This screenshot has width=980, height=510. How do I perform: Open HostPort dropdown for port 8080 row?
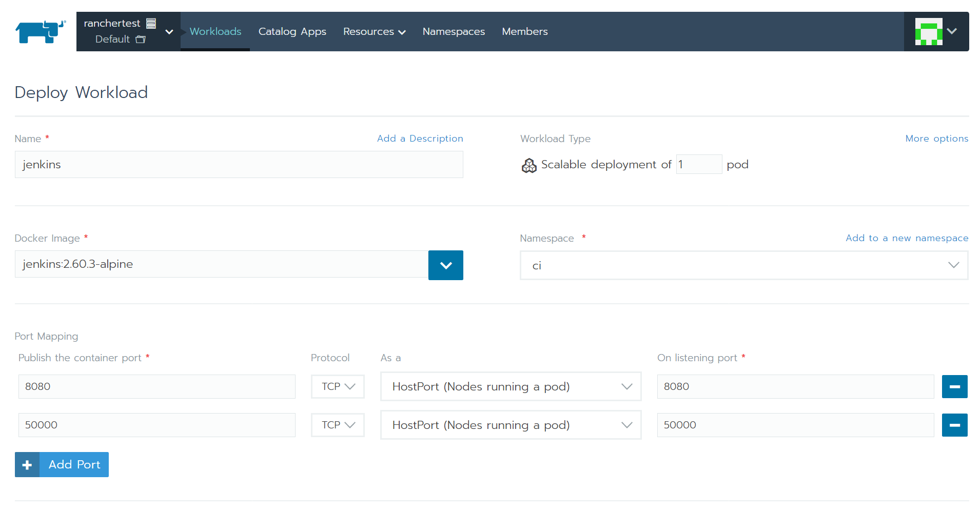511,386
